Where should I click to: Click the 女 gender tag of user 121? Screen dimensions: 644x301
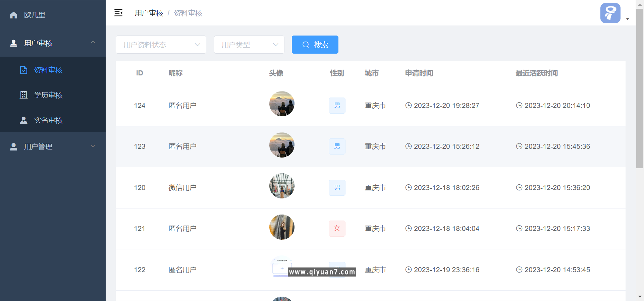[x=337, y=229]
